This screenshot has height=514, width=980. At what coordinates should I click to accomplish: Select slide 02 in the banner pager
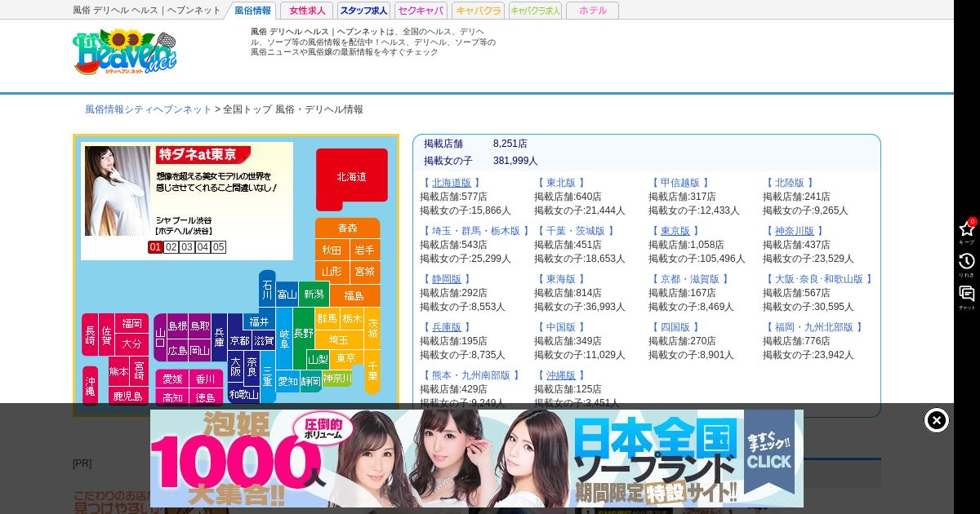171,247
